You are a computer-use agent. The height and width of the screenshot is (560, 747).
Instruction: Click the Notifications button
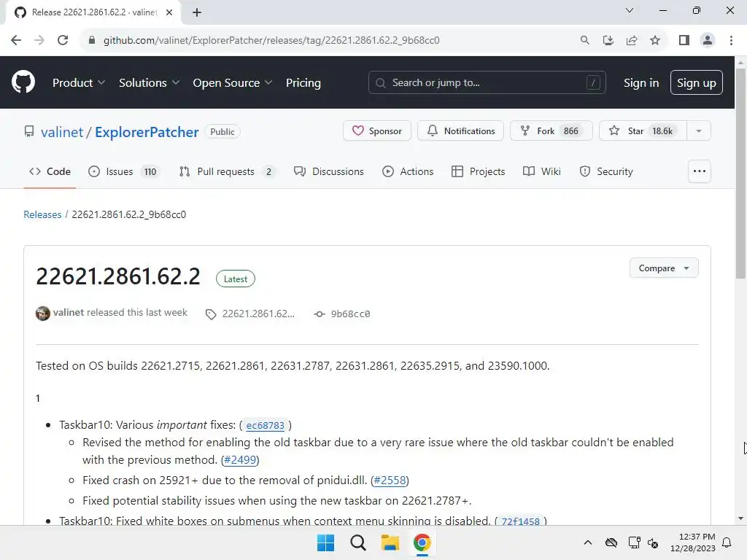click(460, 131)
